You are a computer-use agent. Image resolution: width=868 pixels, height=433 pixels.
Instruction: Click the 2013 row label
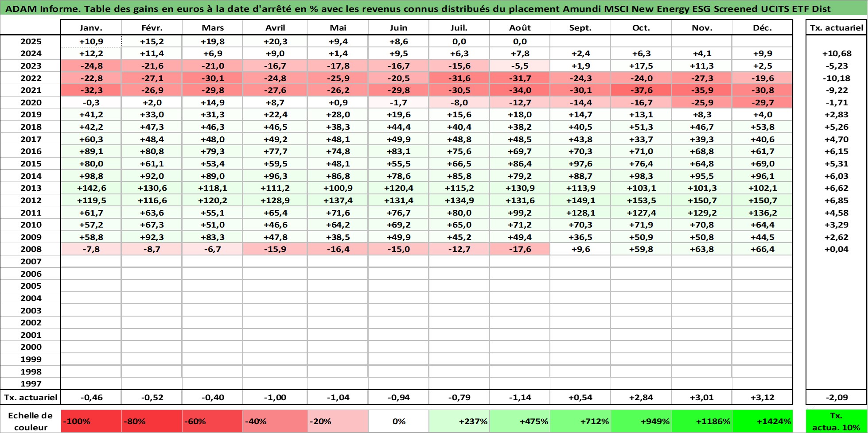(31, 188)
